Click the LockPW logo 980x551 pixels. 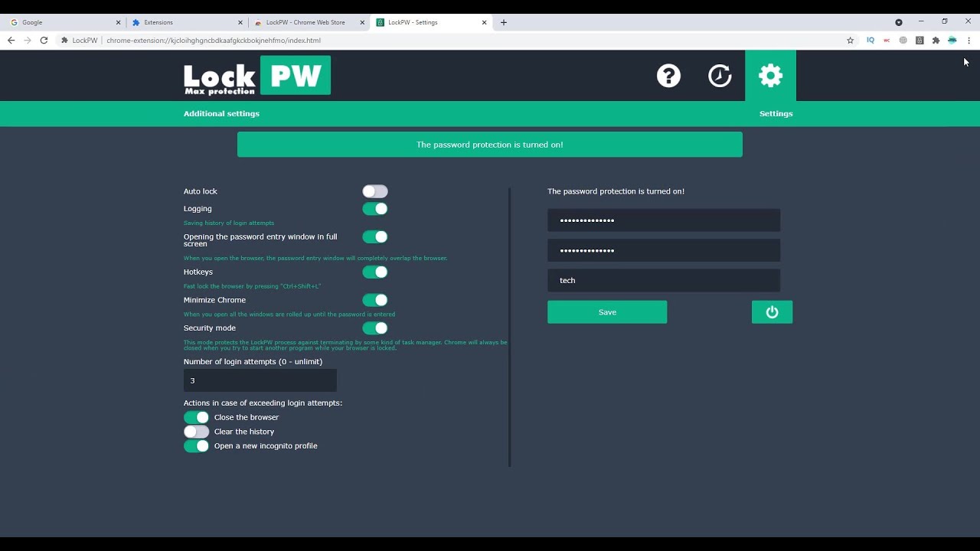pyautogui.click(x=257, y=76)
